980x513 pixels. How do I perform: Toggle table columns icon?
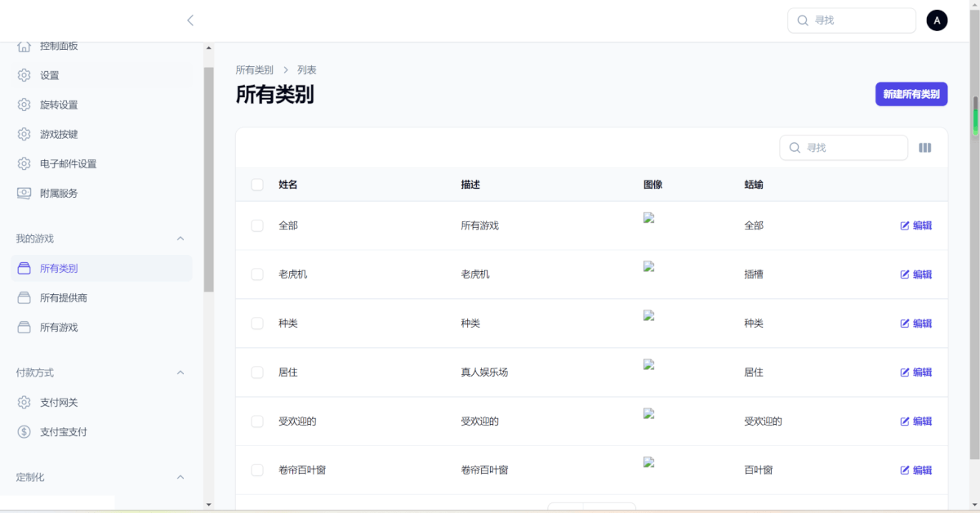(924, 148)
